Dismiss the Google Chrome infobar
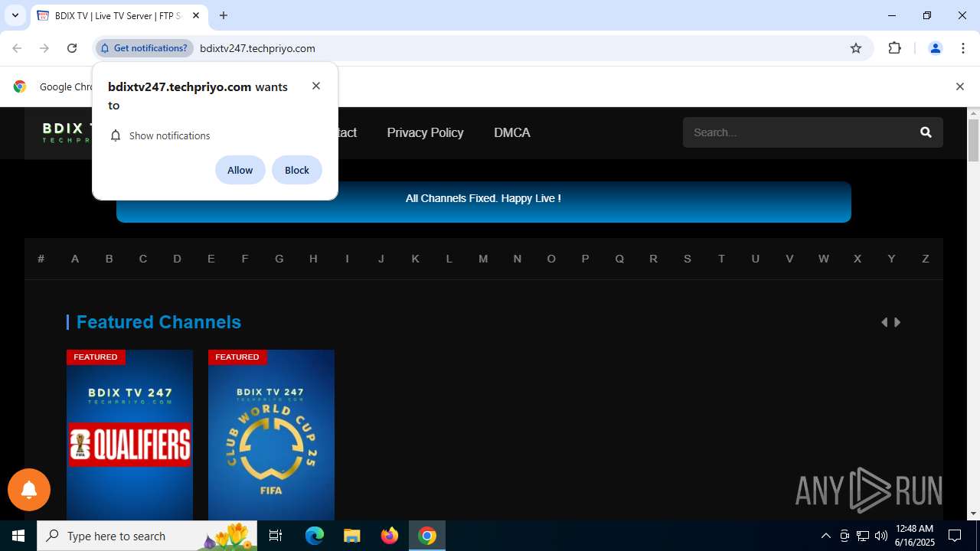Screen dimensions: 980x551 pyautogui.click(x=959, y=86)
